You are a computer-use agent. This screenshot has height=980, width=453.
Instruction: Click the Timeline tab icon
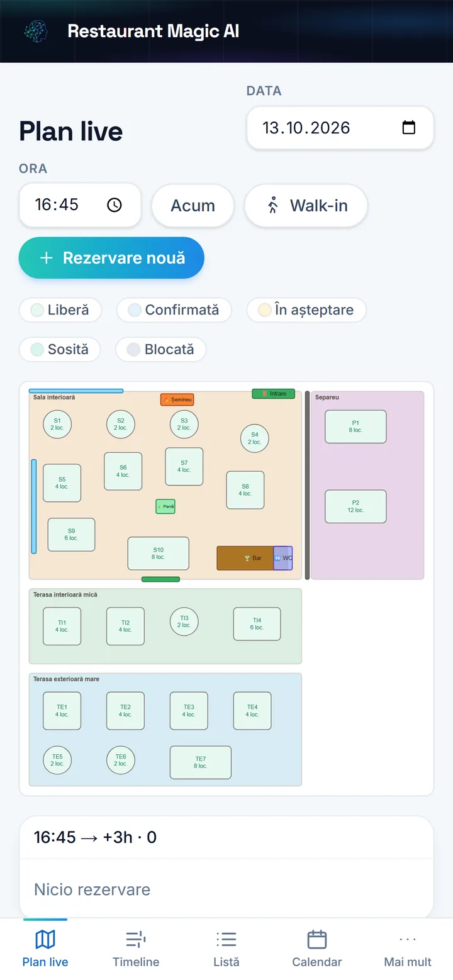pos(136,940)
